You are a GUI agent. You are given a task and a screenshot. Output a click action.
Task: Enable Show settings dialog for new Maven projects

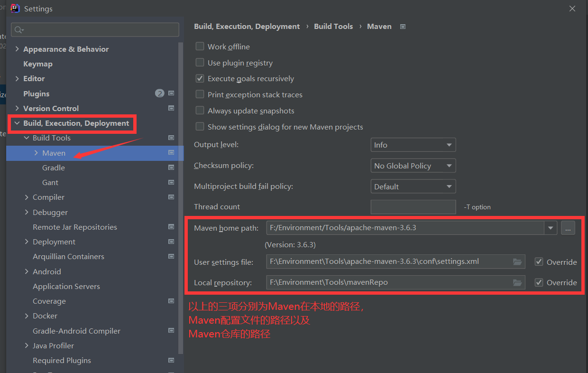[200, 127]
